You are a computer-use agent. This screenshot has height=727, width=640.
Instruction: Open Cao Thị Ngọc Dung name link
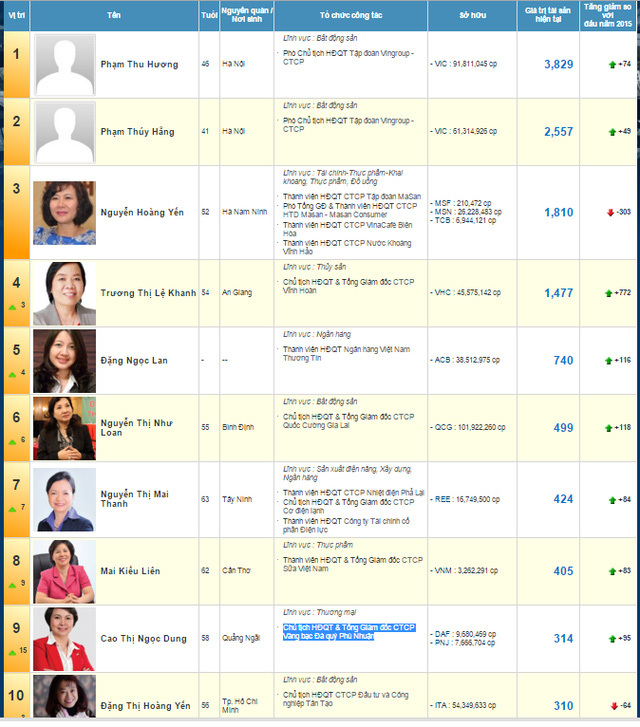(x=143, y=639)
